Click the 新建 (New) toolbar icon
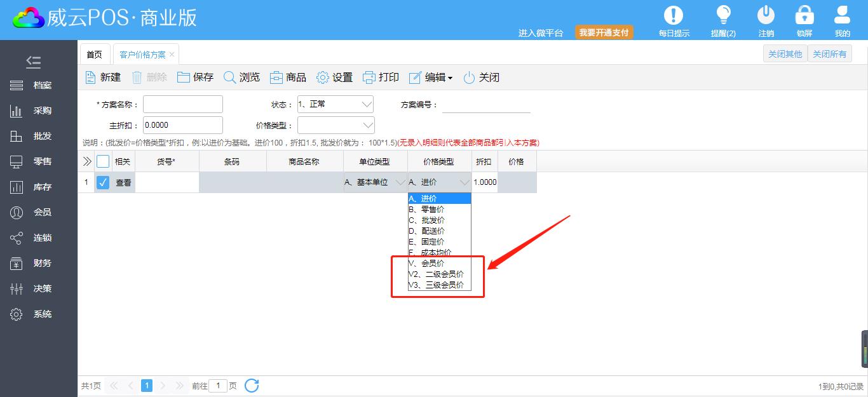Screen dimensions: 868x397 pos(91,77)
